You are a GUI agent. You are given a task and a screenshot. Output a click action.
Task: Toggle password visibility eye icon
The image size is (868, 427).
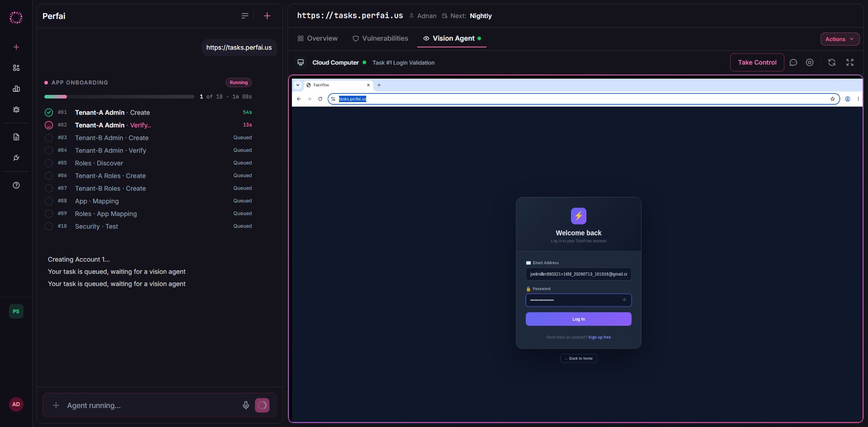tap(624, 300)
